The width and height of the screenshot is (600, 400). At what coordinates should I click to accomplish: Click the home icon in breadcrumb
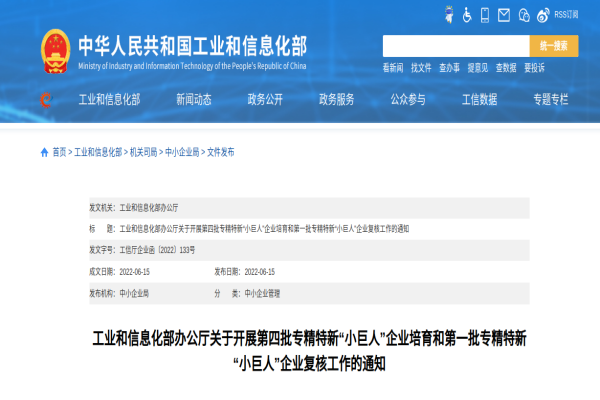pyautogui.click(x=44, y=152)
